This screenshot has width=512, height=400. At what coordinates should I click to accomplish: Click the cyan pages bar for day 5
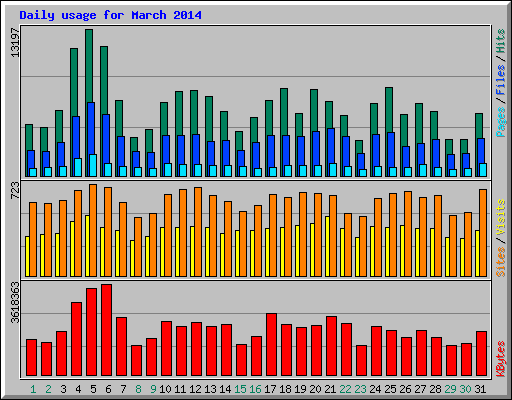click(93, 165)
